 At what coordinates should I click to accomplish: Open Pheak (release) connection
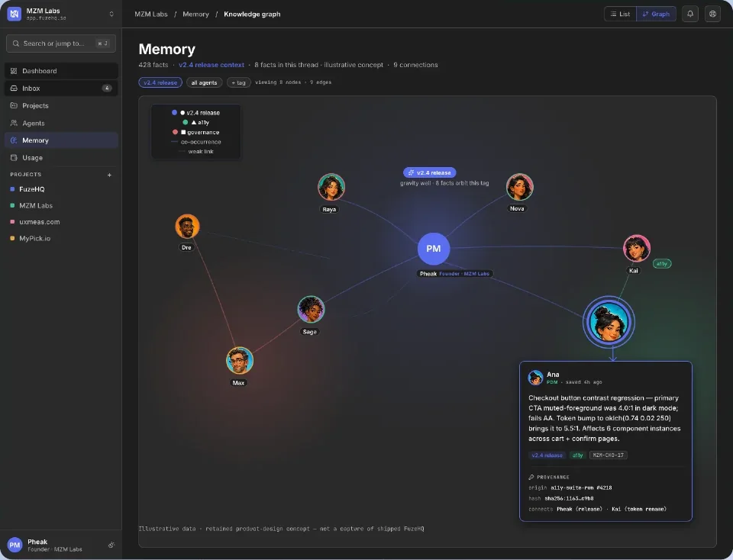[580, 509]
